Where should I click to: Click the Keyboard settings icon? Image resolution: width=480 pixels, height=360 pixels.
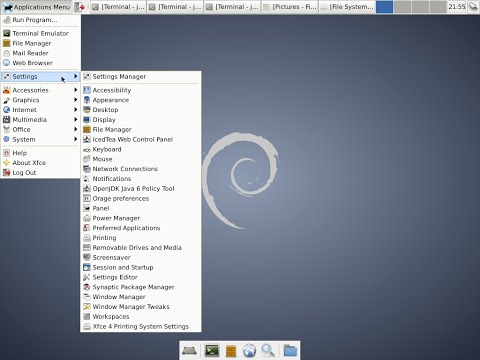[87, 149]
